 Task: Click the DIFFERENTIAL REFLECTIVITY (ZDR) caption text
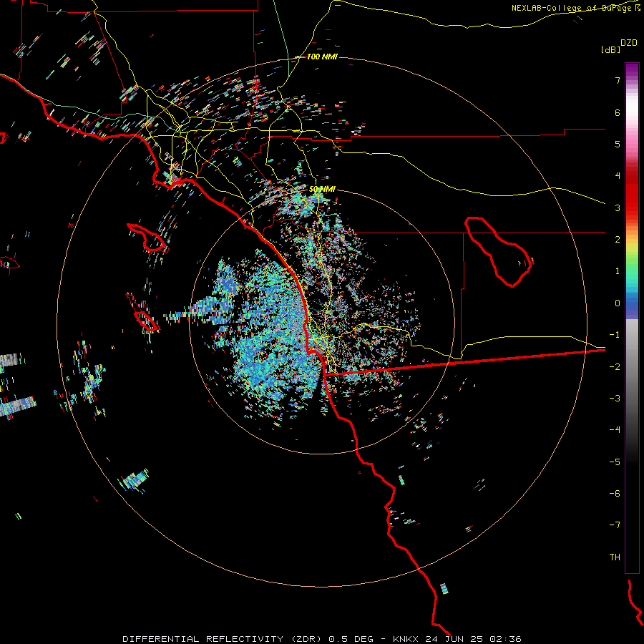(x=223, y=639)
